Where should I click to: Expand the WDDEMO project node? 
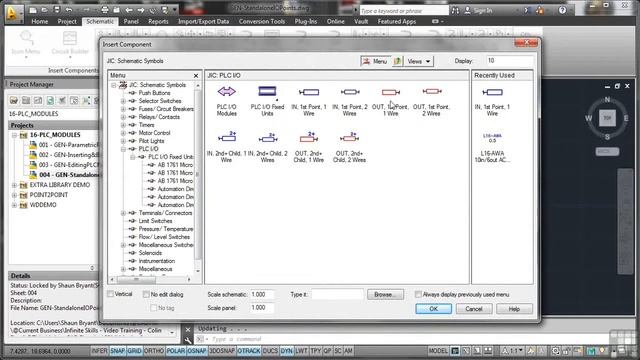pos(14,205)
